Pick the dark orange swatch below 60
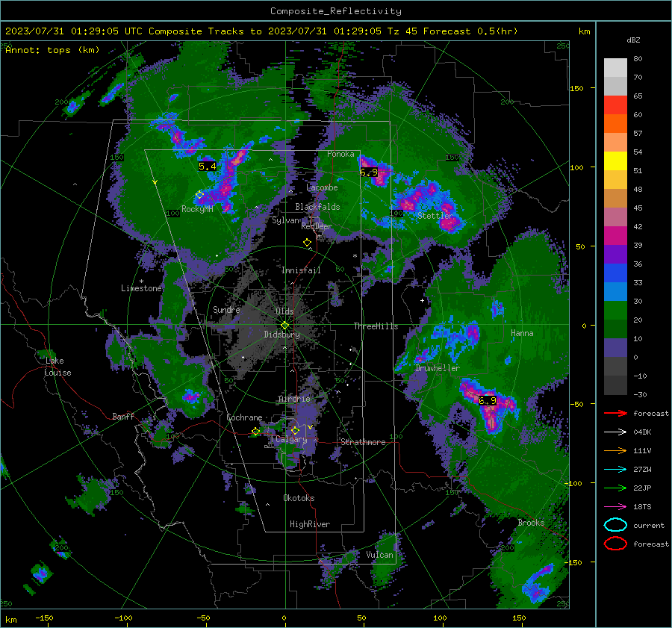The image size is (672, 628). [x=615, y=123]
